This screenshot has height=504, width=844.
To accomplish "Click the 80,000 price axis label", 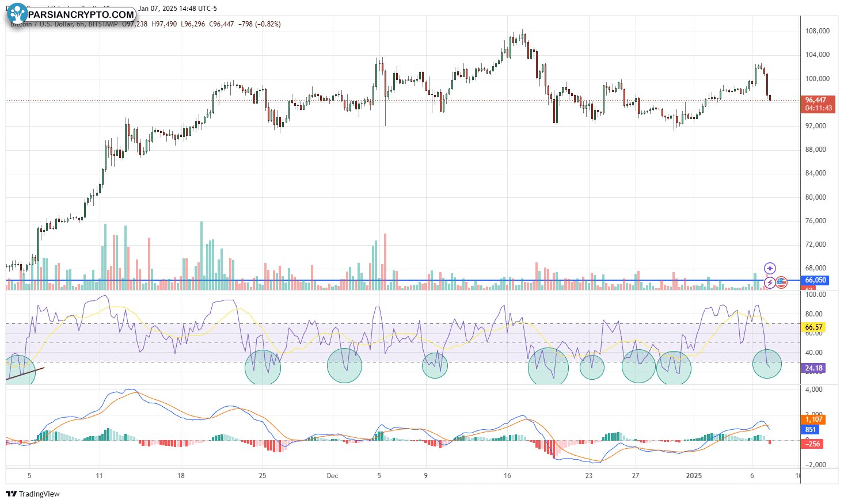I will point(815,197).
